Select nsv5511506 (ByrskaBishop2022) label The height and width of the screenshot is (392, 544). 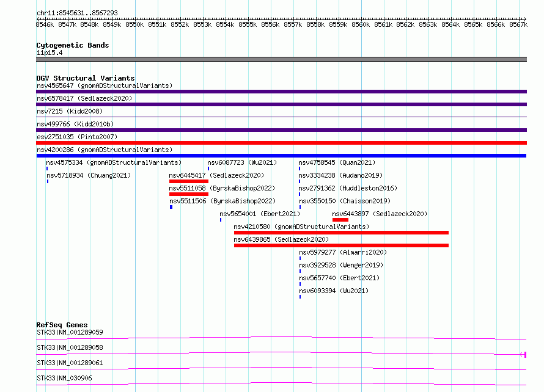pos(222,201)
